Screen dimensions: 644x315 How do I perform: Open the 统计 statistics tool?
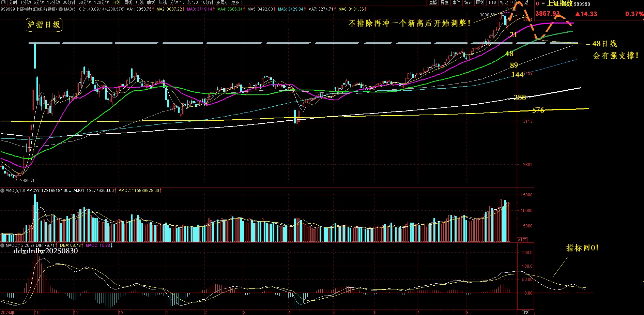(x=469, y=2)
